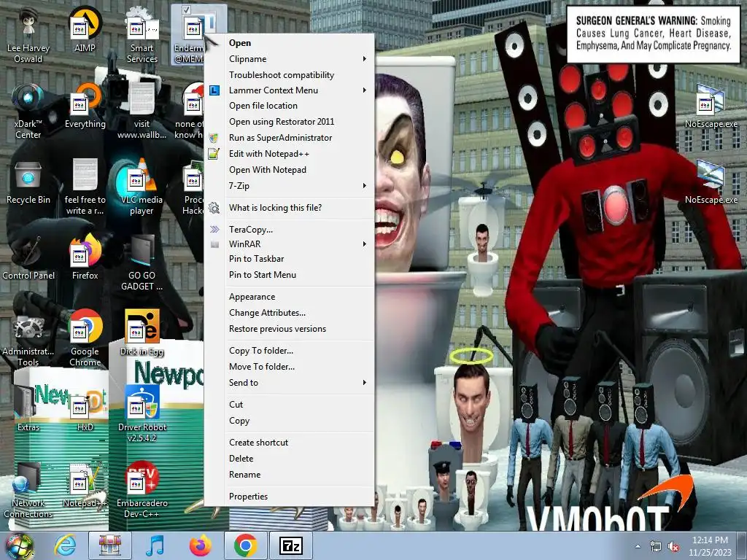Screen dimensions: 747x560
Task: Select the Network Connections desktop icon
Action: click(x=28, y=491)
